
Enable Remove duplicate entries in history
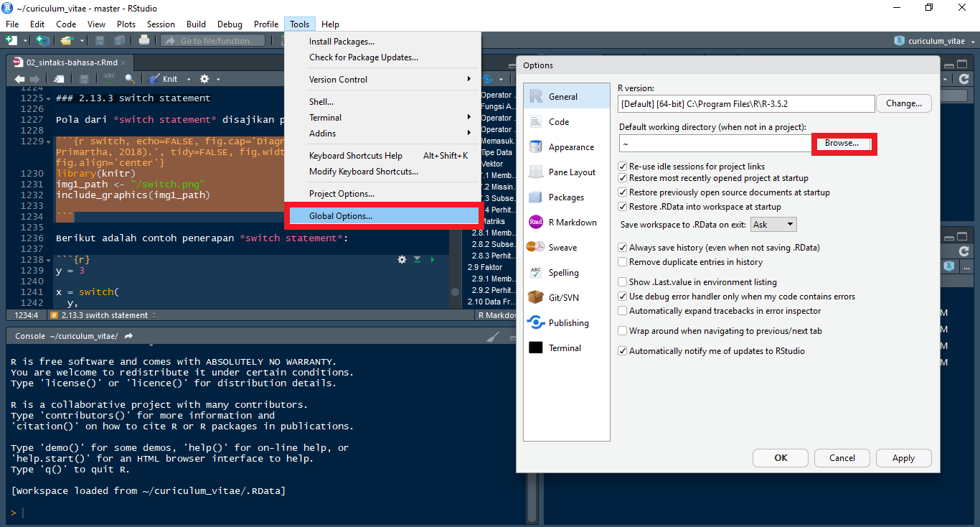tap(623, 262)
